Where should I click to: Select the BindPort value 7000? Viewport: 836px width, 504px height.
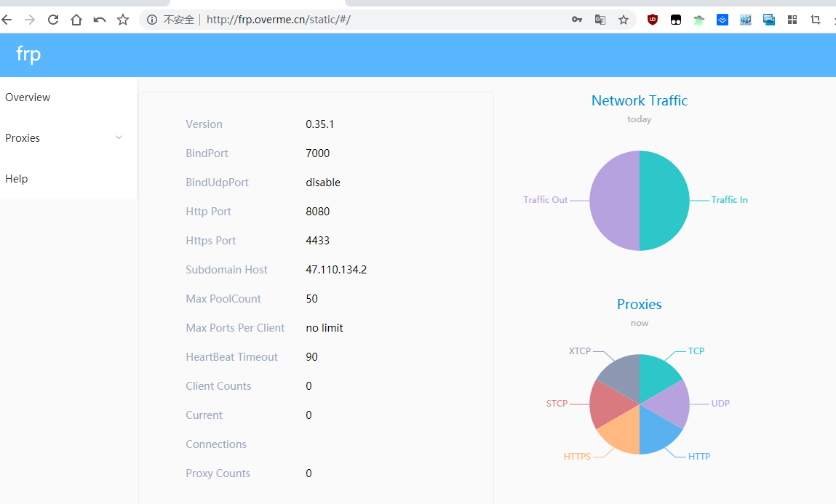coord(318,153)
